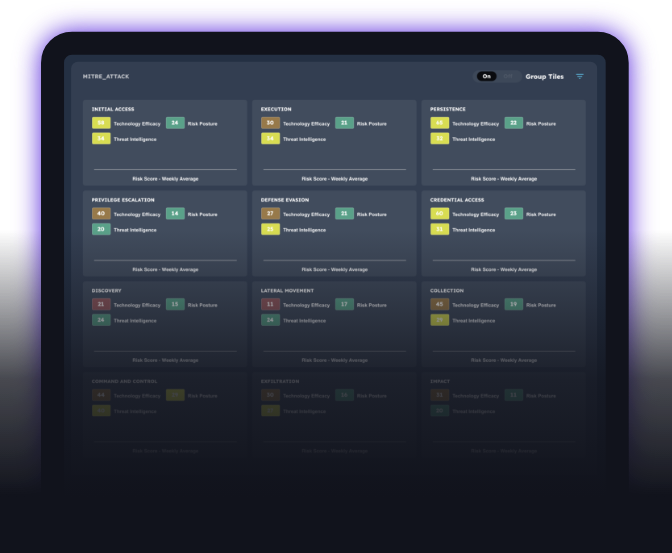Click Persistence Threat Intelligence score 32
Image resolution: width=672 pixels, height=553 pixels.
coord(440,138)
